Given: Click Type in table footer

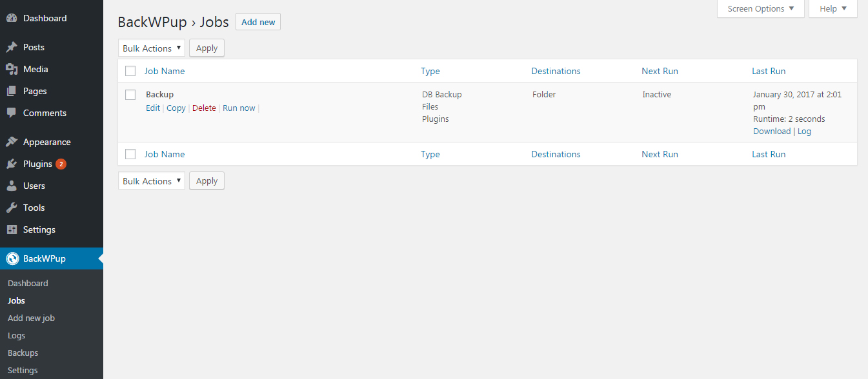Looking at the screenshot, I should pos(430,154).
